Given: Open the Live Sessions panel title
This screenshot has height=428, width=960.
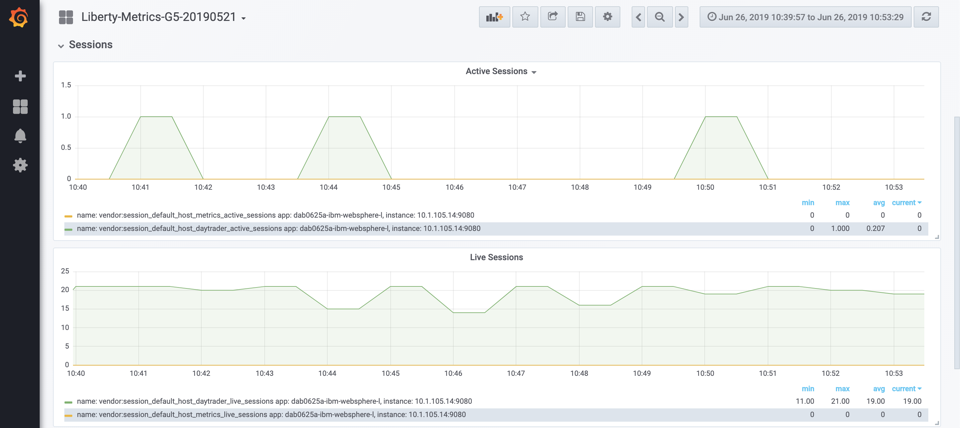Looking at the screenshot, I should [496, 257].
